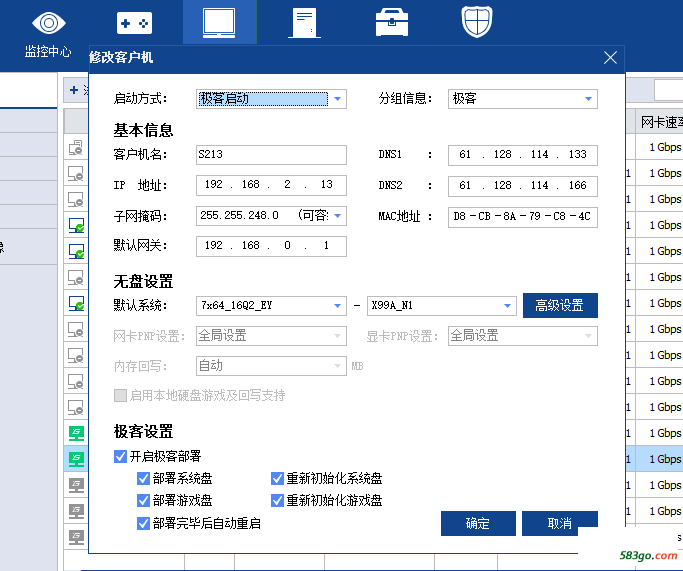This screenshot has height=571, width=683.
Task: Click the plus add button in list toolbar
Action: [x=74, y=90]
